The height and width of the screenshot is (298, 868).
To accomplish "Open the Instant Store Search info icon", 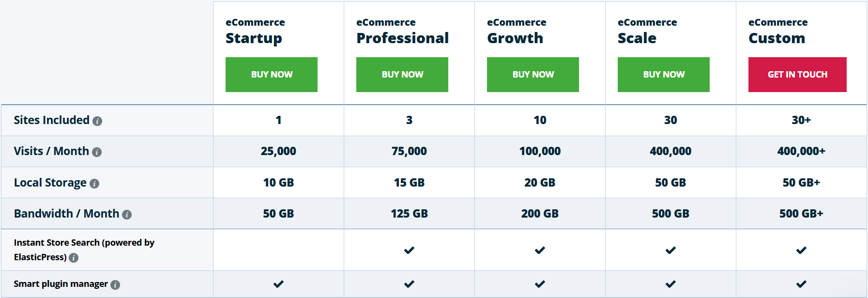I will 74,258.
